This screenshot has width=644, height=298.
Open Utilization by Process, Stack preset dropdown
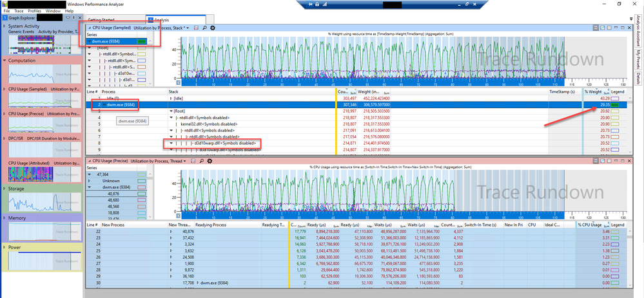188,28
